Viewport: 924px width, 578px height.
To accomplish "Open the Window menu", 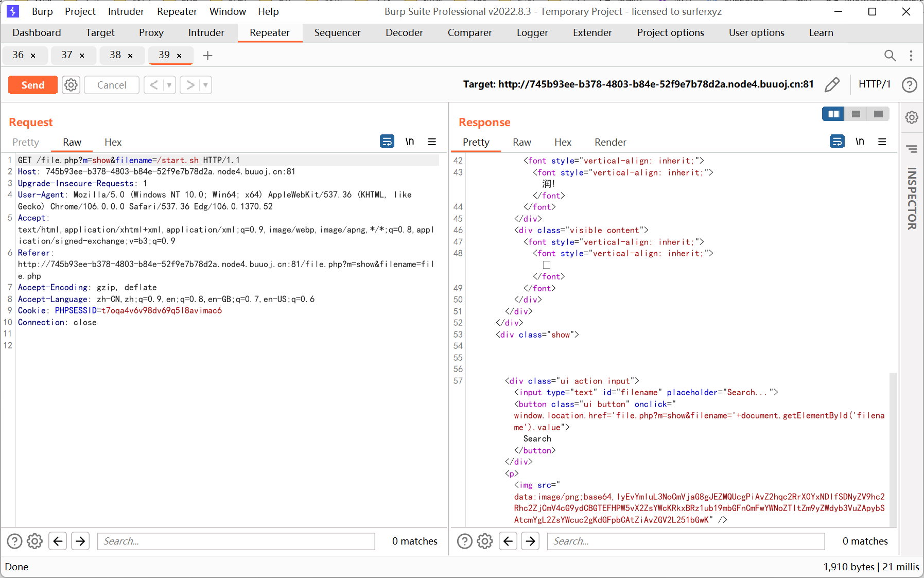I will click(228, 11).
